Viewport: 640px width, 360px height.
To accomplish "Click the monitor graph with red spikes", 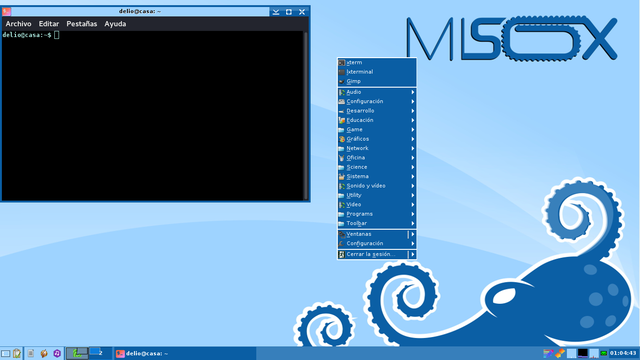I will tap(593, 353).
